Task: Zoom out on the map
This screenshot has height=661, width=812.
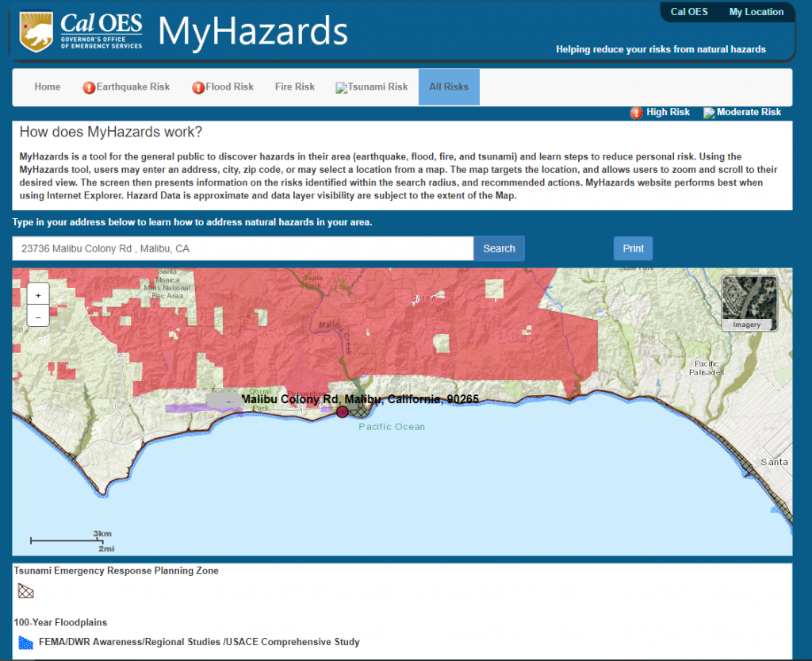Action: (38, 317)
